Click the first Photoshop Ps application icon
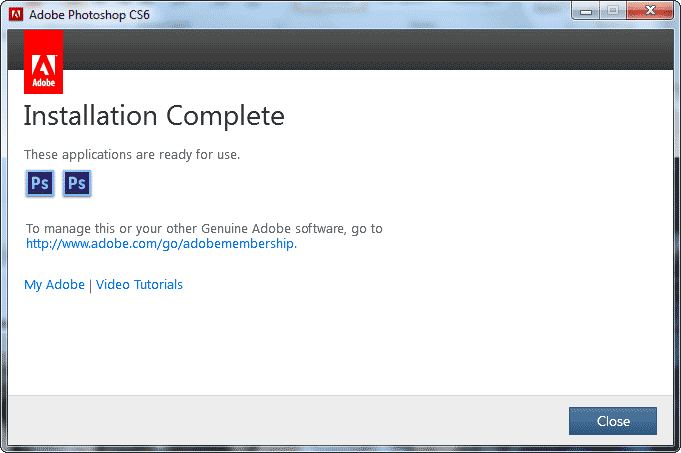Screen dimensions: 681x453 point(40,183)
